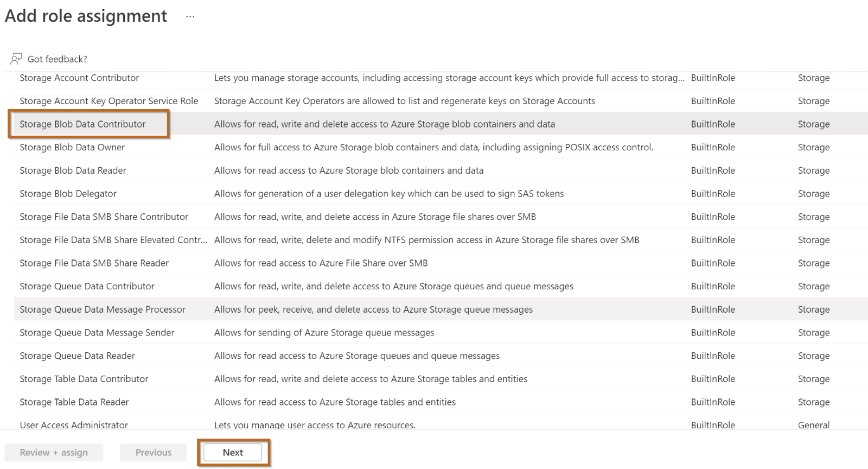Viewport: 868px width, 469px height.
Task: Click description 'Allows for sending of Azure Storage queue messages'
Action: (324, 333)
